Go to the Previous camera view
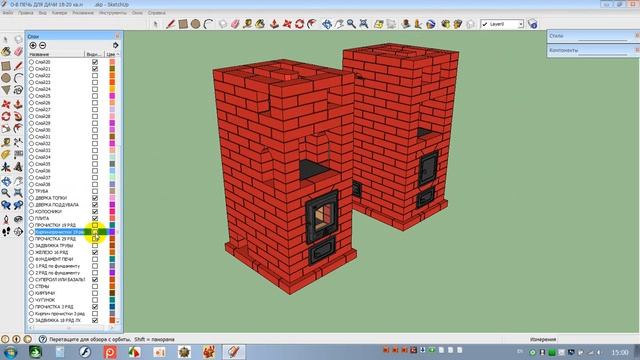This screenshot has width=640, height=360. (6, 205)
